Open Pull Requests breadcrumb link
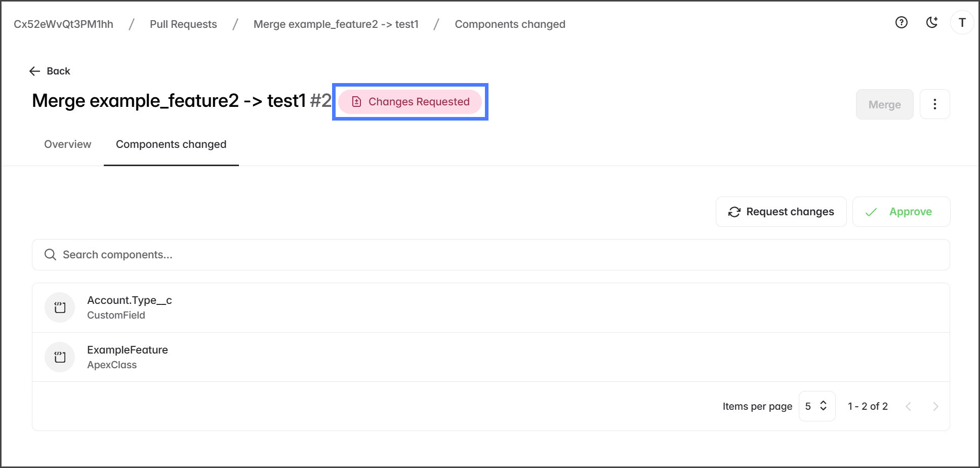 point(183,24)
